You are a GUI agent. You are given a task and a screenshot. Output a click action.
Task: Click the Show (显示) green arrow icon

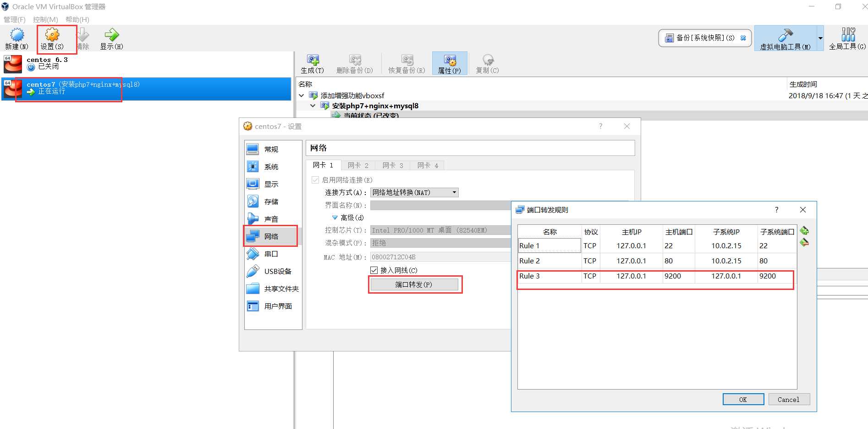tap(111, 38)
